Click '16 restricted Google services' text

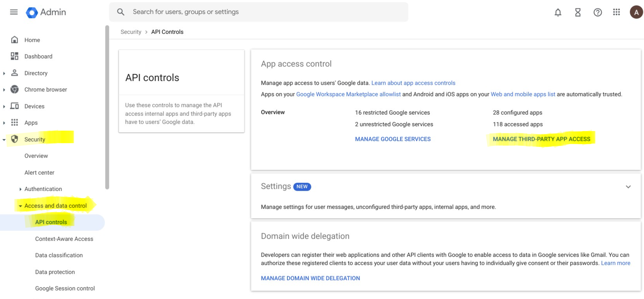coord(392,113)
